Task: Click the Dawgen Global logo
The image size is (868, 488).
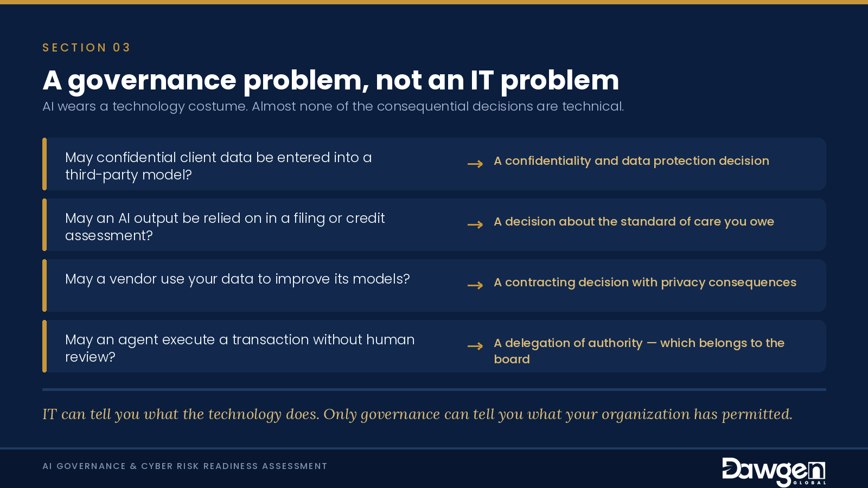Action: click(774, 471)
